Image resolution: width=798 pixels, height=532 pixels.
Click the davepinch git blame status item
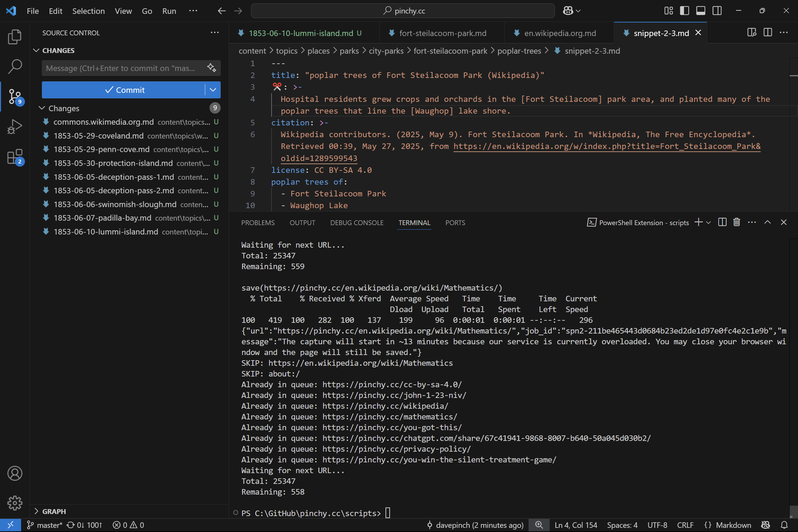pyautogui.click(x=475, y=525)
